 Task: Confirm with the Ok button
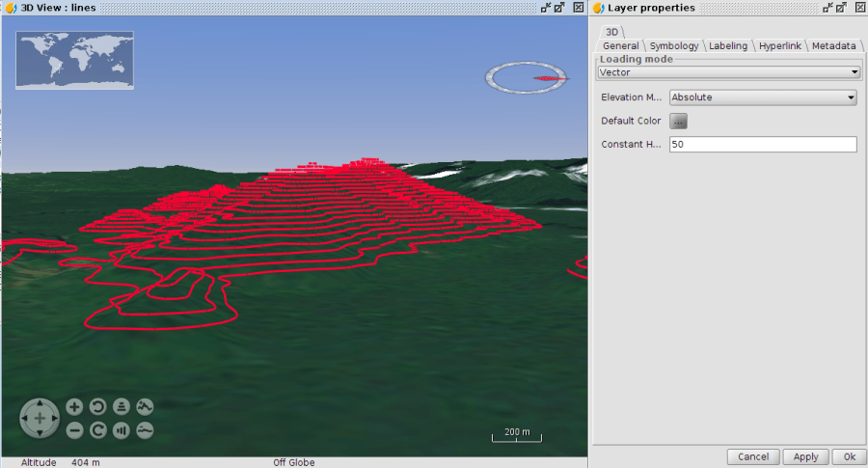(x=849, y=456)
